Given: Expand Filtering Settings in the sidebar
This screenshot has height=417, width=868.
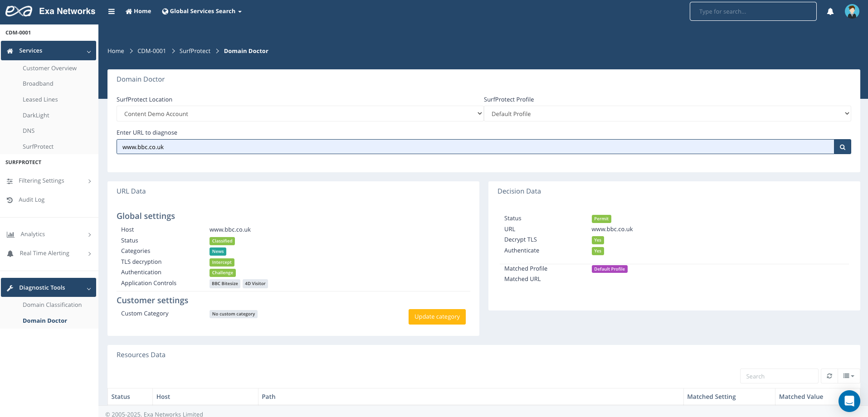Looking at the screenshot, I should [49, 181].
